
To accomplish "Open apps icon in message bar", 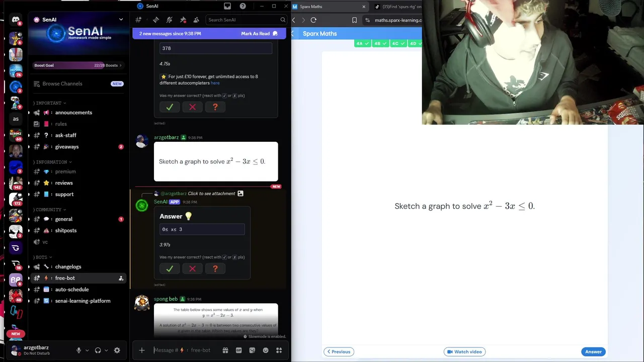I will click(279, 350).
